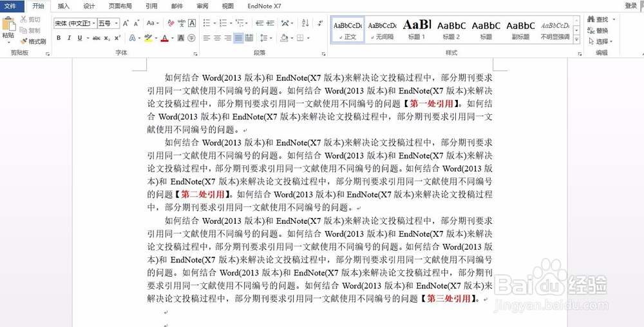Open the Font dialog launcher
Viewport: 644px width, 327px height.
(x=196, y=54)
